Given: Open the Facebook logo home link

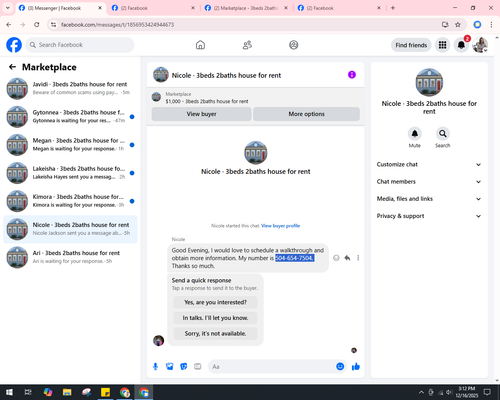Looking at the screenshot, I should (x=14, y=45).
